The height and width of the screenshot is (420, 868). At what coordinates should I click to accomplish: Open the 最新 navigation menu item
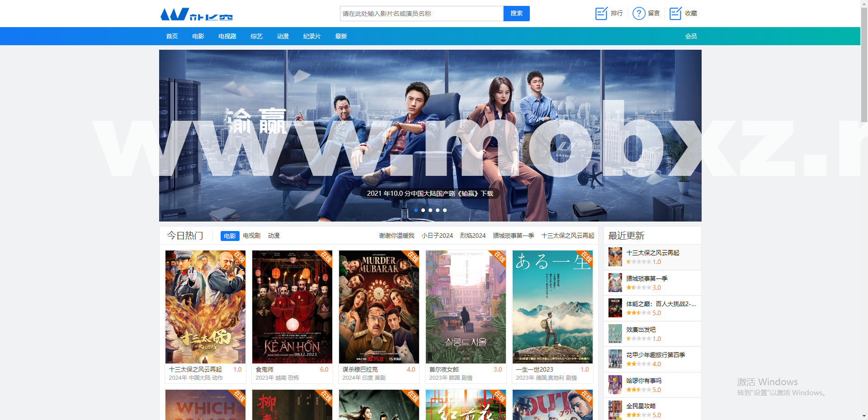click(341, 36)
